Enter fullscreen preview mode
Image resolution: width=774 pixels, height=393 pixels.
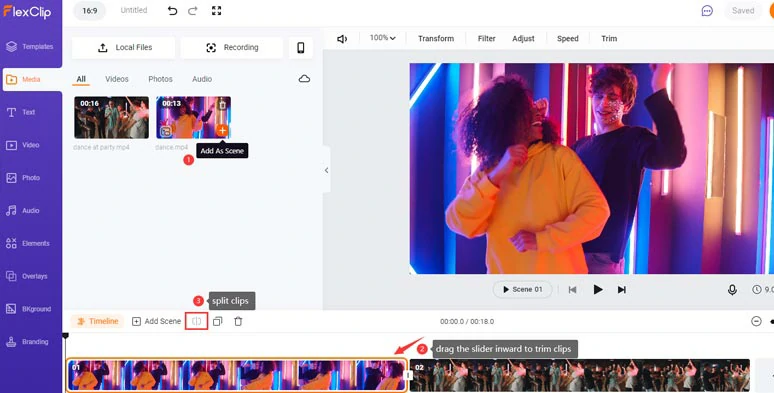217,10
